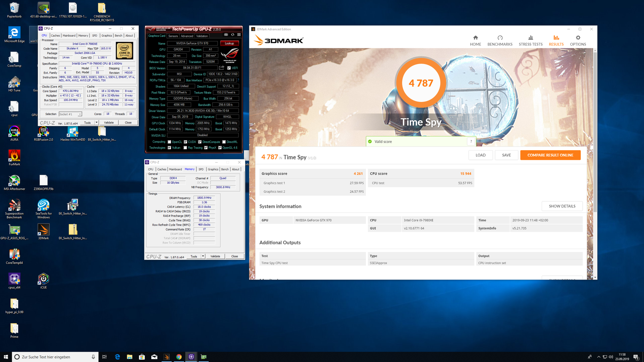Select the CoreTemp desktop shortcut
644x362 pixels.
click(14, 60)
